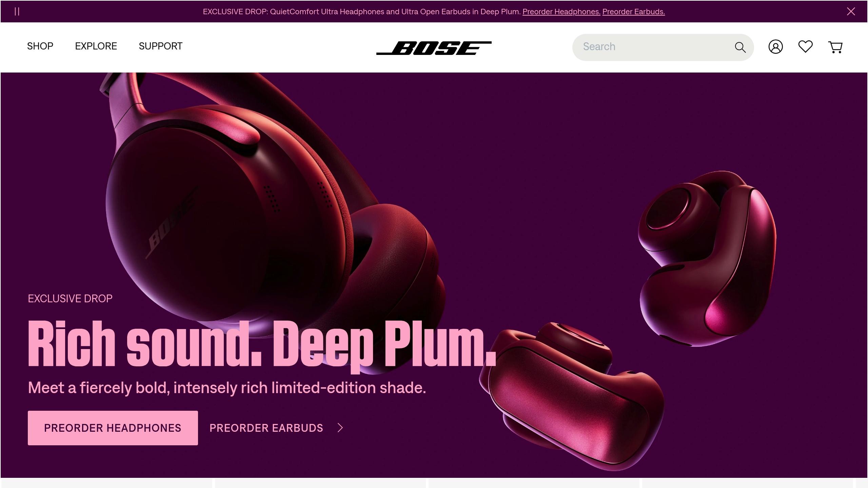Viewport: 868px width, 488px height.
Task: Click the Preorder Headphones banner link
Action: tap(561, 12)
